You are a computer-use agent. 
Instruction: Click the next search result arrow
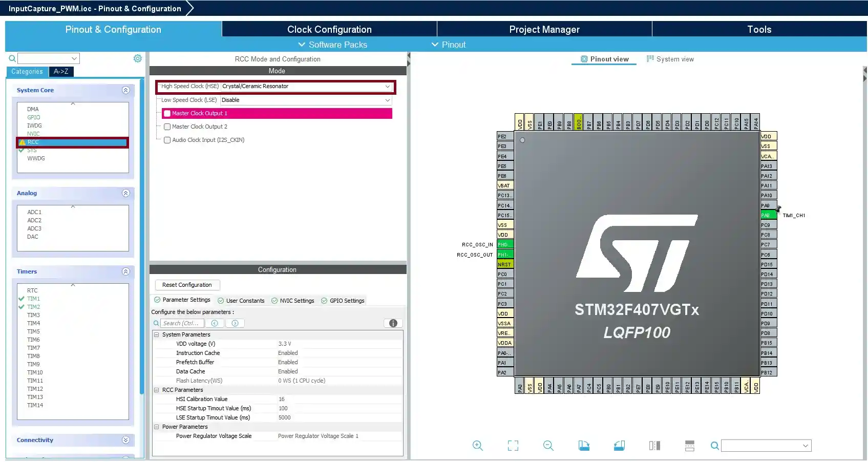[x=235, y=323]
